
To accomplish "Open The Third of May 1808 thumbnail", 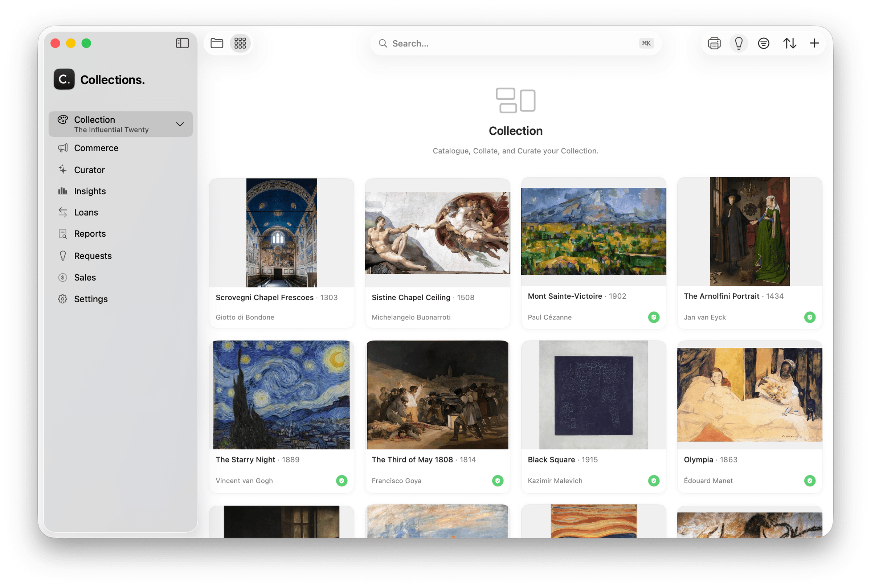I will tap(437, 395).
